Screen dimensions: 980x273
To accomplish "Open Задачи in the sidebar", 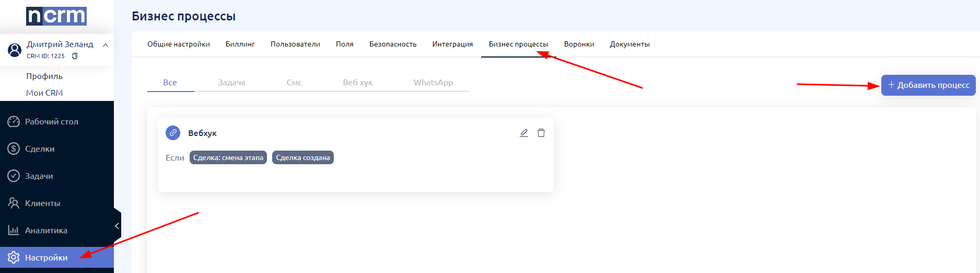I will (x=39, y=176).
